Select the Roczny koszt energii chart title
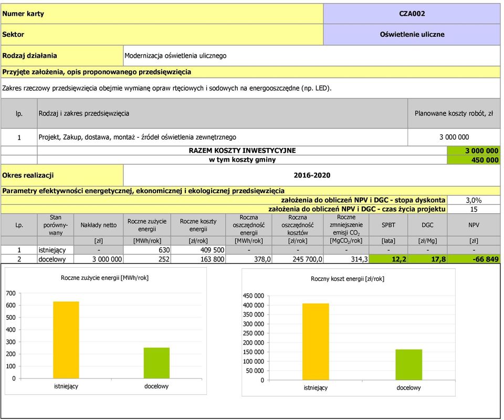 [x=347, y=279]
